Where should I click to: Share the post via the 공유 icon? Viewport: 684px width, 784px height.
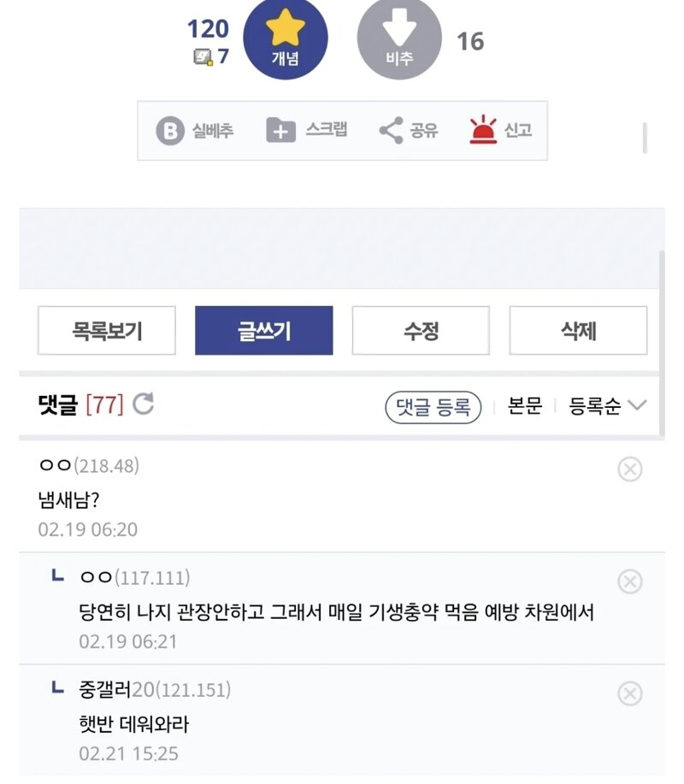click(x=391, y=131)
